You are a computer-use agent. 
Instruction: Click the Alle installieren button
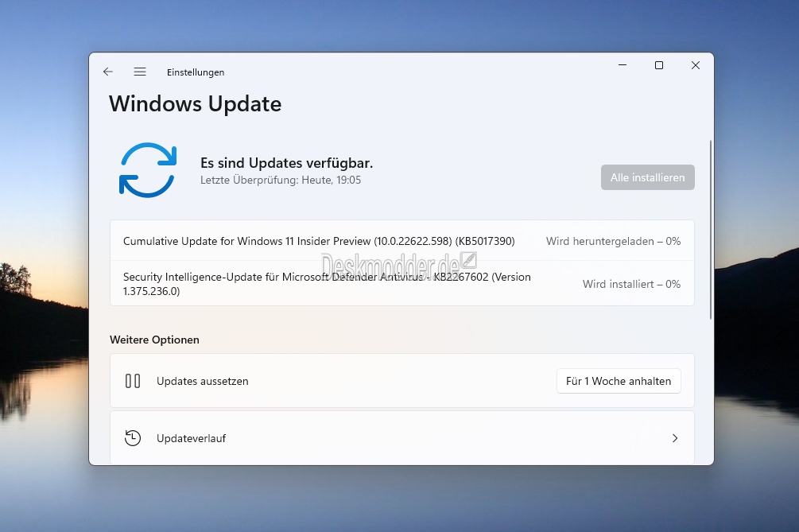(648, 177)
